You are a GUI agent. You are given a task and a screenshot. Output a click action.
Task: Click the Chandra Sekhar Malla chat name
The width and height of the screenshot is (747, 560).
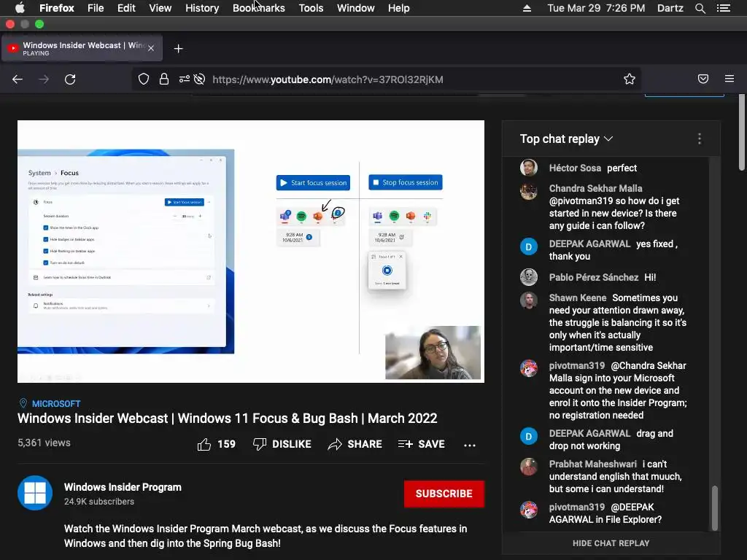(x=595, y=188)
